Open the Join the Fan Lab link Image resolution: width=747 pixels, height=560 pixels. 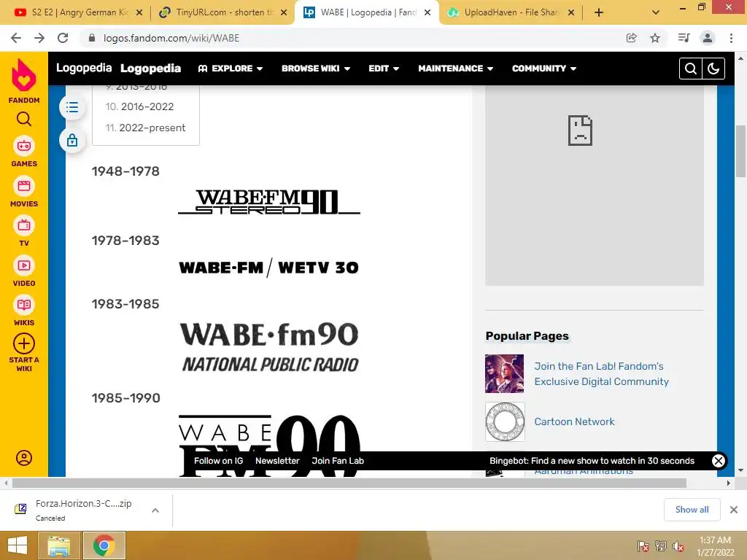tap(601, 374)
